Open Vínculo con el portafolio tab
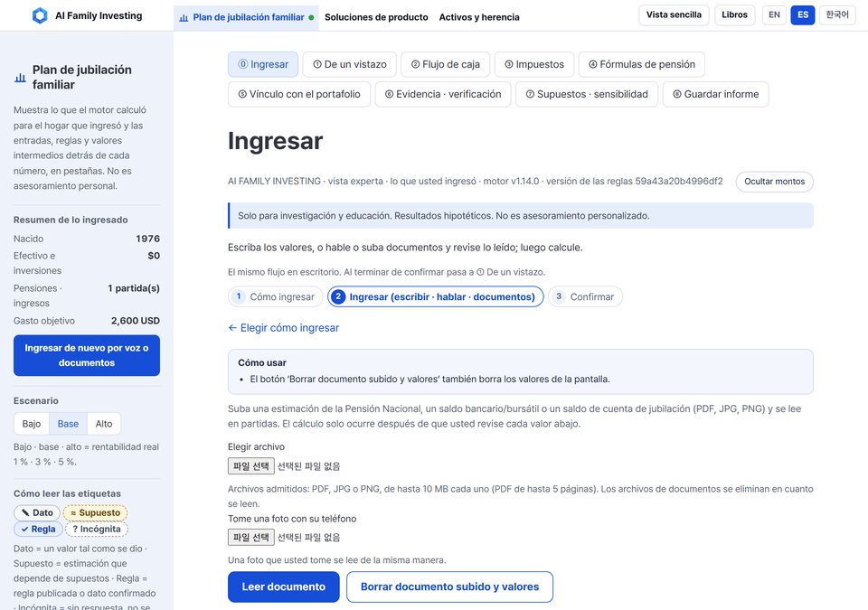The width and height of the screenshot is (868, 610). tap(299, 94)
